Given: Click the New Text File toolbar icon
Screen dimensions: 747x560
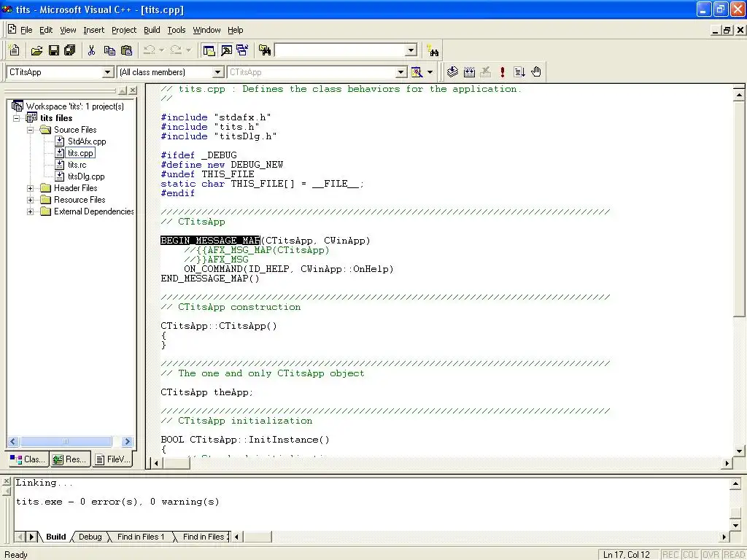Looking at the screenshot, I should 15,50.
